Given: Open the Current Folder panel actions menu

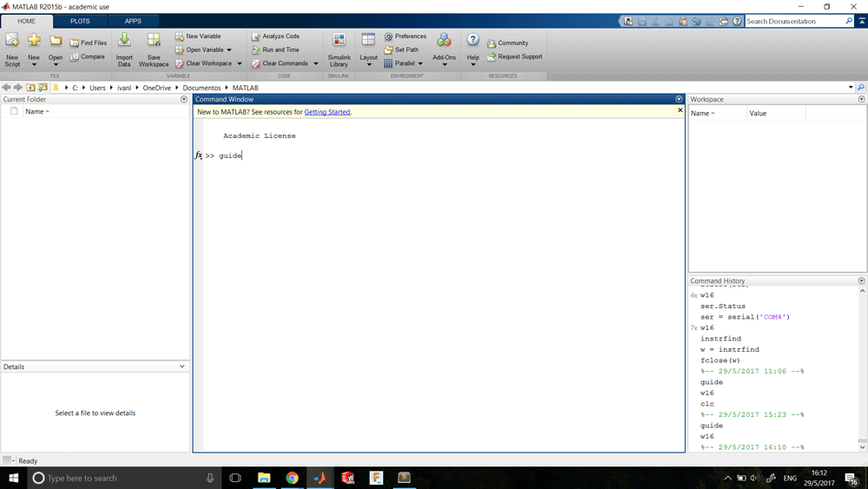Looking at the screenshot, I should 184,99.
